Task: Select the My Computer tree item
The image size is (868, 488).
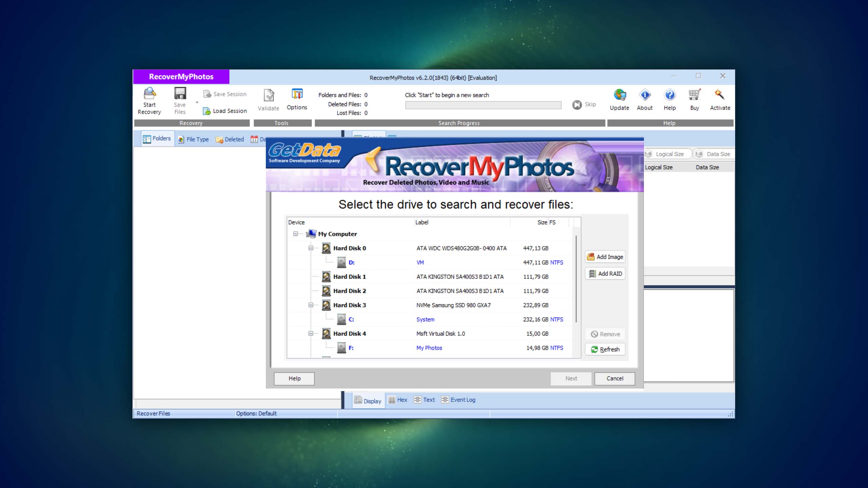Action: click(x=337, y=234)
